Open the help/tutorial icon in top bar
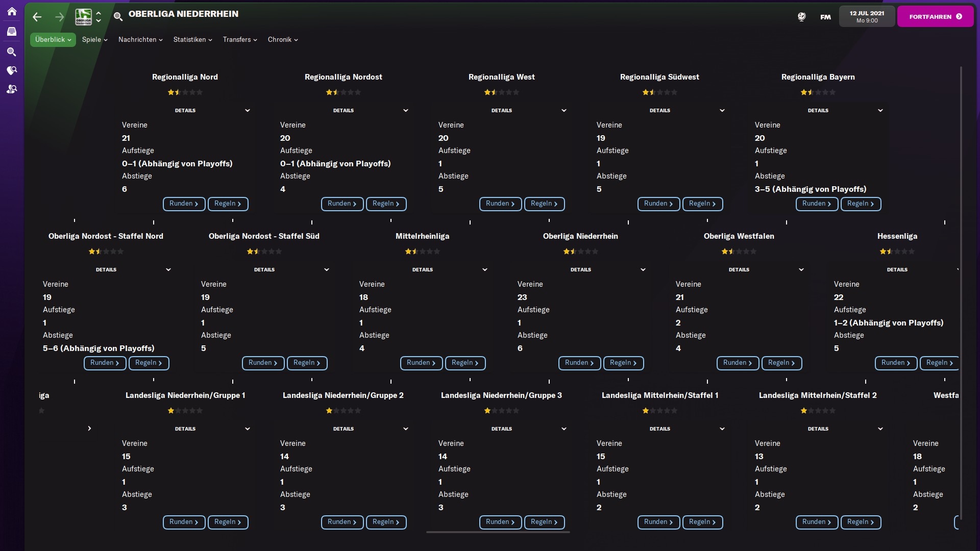 pyautogui.click(x=802, y=17)
